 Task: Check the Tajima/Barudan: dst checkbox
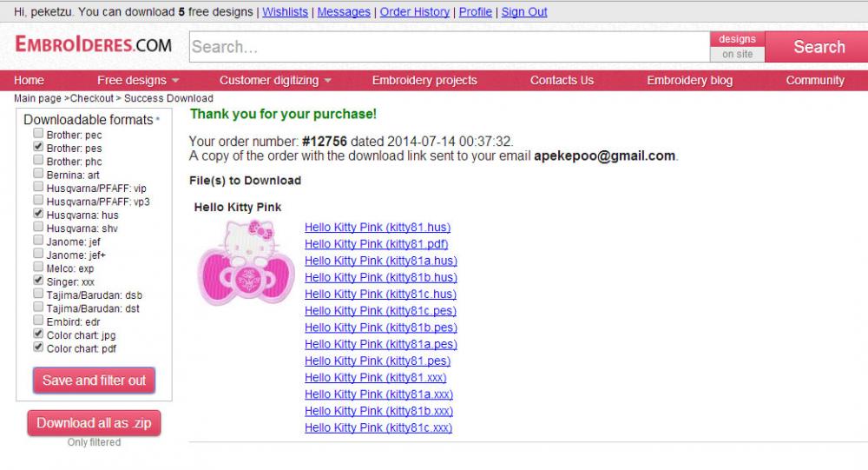point(38,308)
